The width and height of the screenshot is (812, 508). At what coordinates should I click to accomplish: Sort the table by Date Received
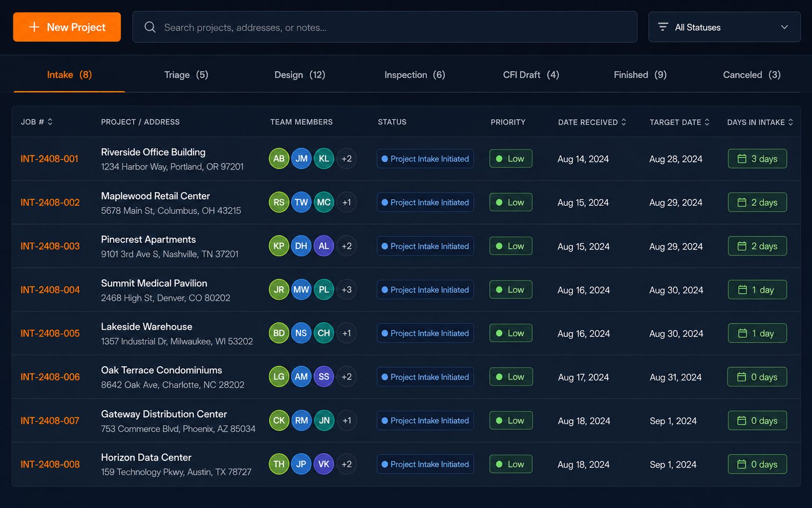(x=624, y=122)
